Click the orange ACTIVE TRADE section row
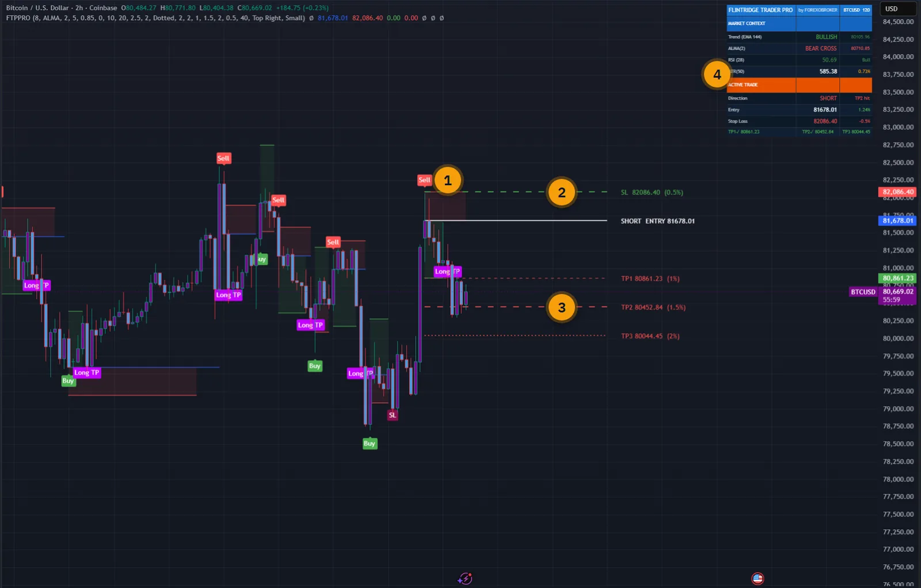 (799, 85)
